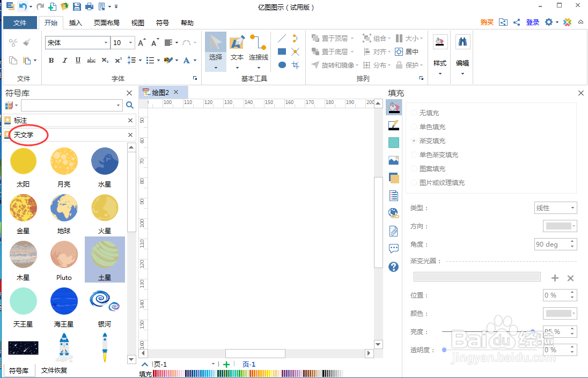Open the 视图 menu tab
This screenshot has width=588, height=378.
(x=137, y=23)
